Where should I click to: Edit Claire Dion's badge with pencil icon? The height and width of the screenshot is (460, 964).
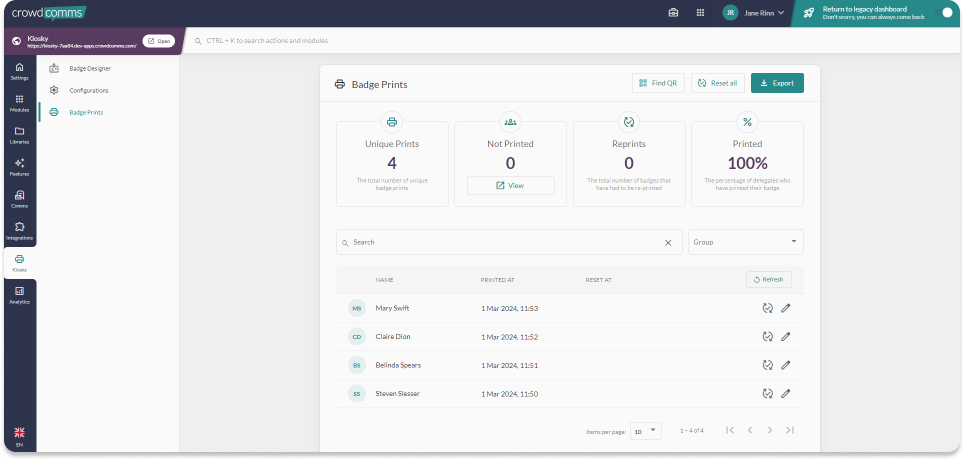[x=785, y=336]
